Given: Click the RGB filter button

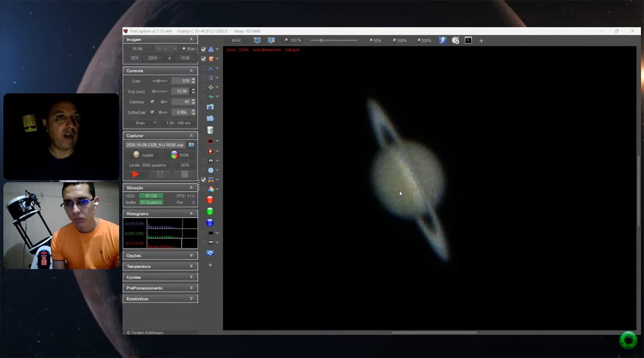Looking at the screenshot, I should (179, 155).
